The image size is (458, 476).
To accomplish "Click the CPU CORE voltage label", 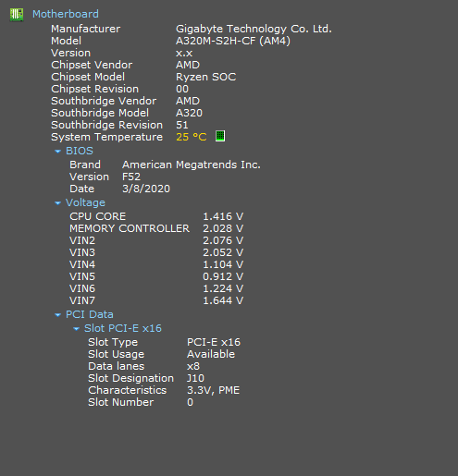I will tap(98, 216).
